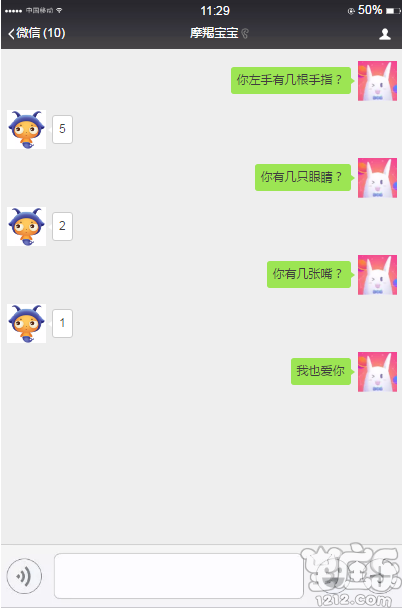402x608 pixels.
Task: Select the white reply bubble showing 2
Action: click(x=62, y=226)
